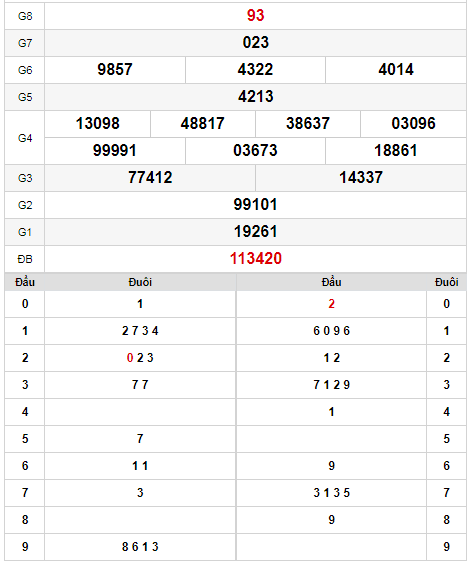Click the G4 number 18861
The width and height of the screenshot is (472, 566).
point(396,151)
